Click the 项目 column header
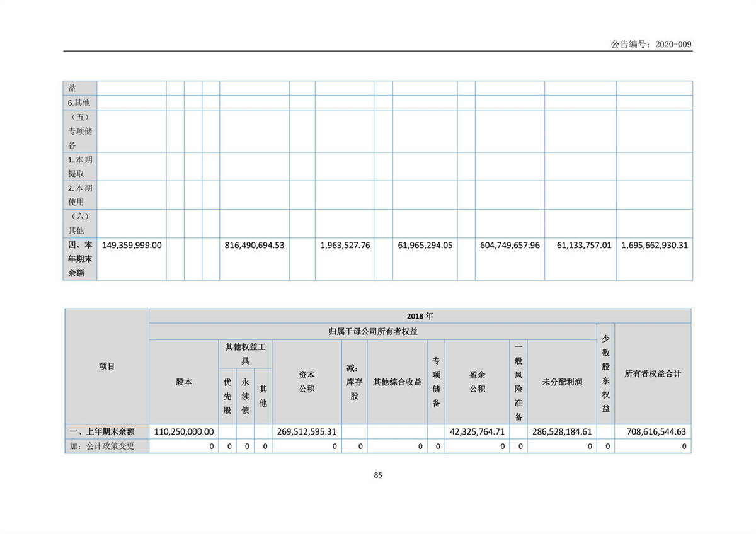Image resolution: width=756 pixels, height=534 pixels. point(106,366)
